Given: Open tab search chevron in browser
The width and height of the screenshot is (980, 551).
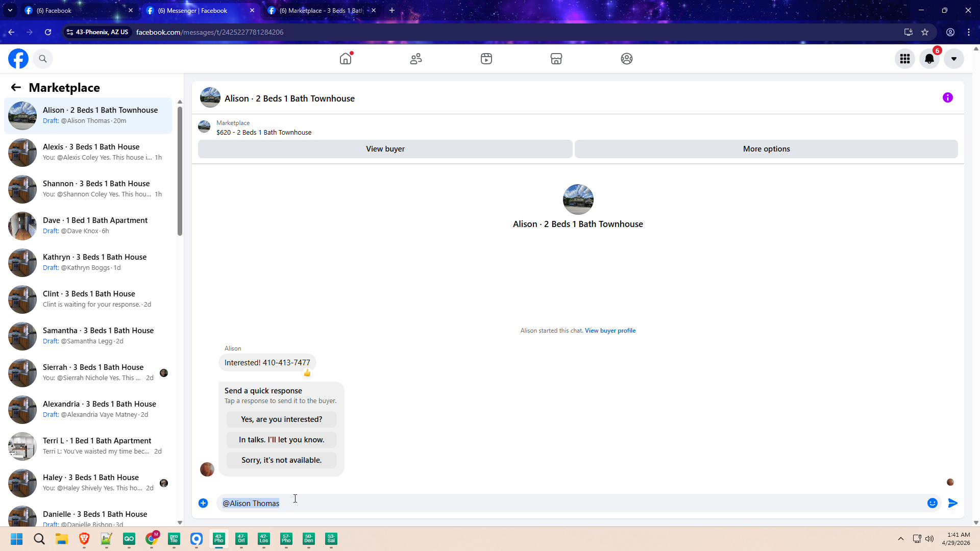Looking at the screenshot, I should (10, 10).
